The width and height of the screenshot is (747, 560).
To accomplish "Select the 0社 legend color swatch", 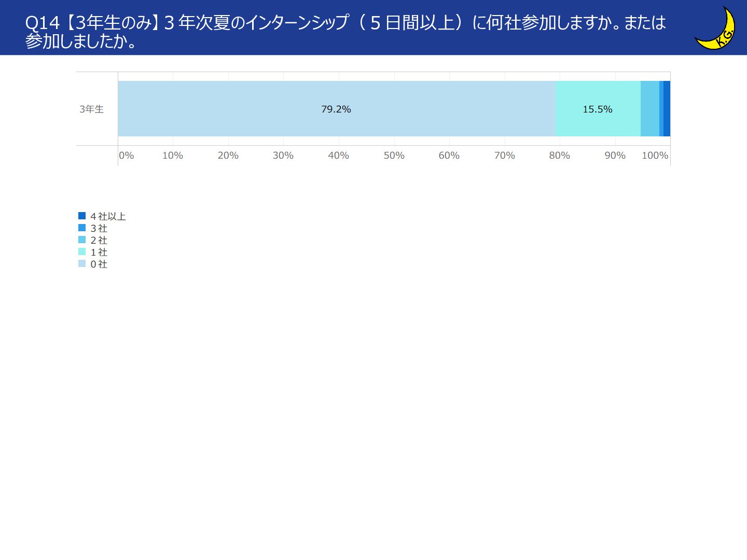I will pos(82,263).
